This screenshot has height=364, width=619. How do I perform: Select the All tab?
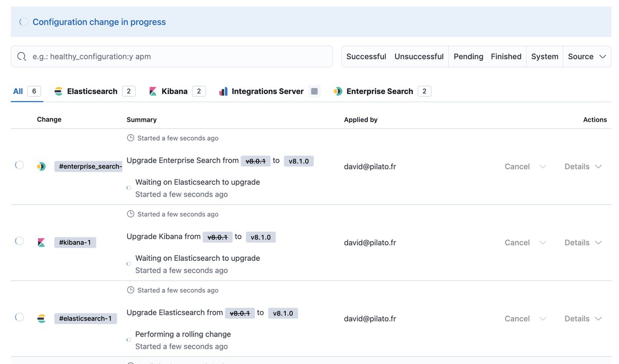tap(27, 91)
